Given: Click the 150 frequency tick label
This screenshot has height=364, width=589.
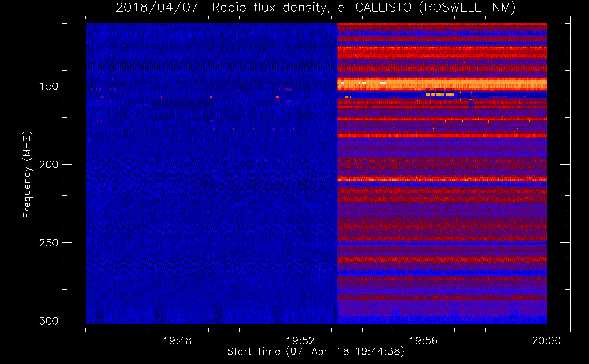Looking at the screenshot, I should (x=49, y=86).
